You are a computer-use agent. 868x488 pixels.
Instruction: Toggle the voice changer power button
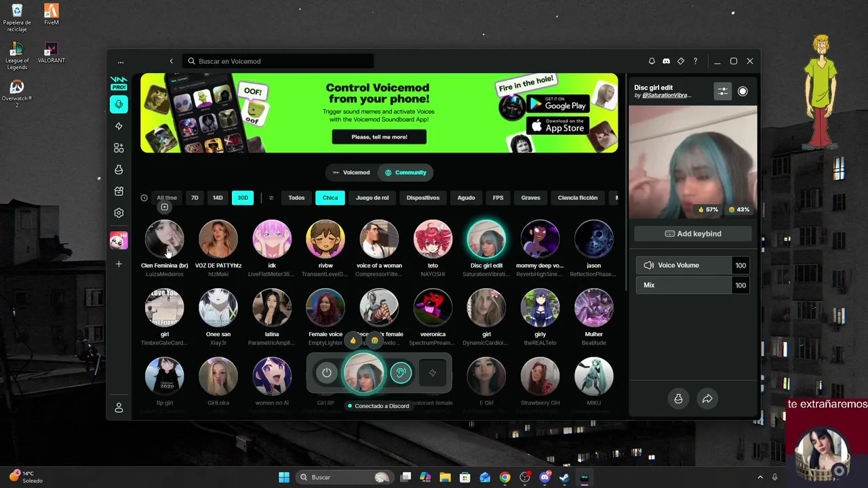(x=327, y=373)
